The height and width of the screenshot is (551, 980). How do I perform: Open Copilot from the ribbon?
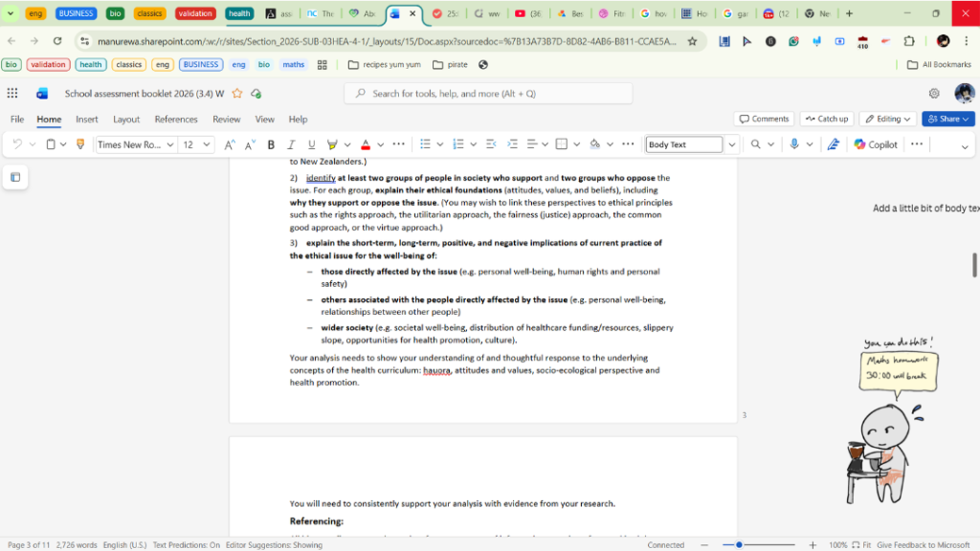click(x=876, y=144)
